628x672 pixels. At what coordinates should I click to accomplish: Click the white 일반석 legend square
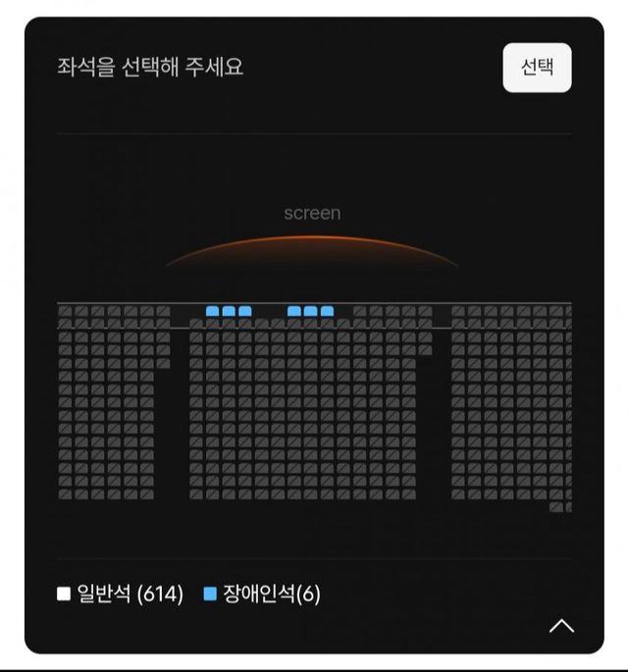point(64,594)
